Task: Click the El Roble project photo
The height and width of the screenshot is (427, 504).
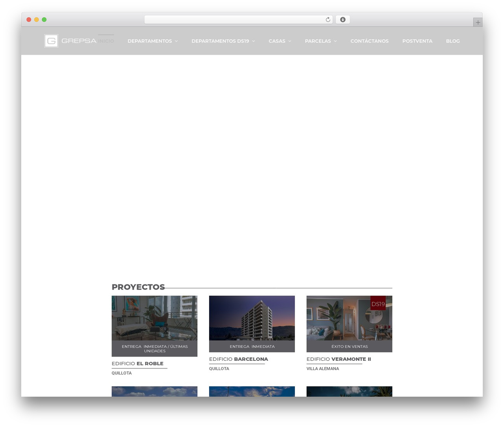Action: [x=154, y=318]
